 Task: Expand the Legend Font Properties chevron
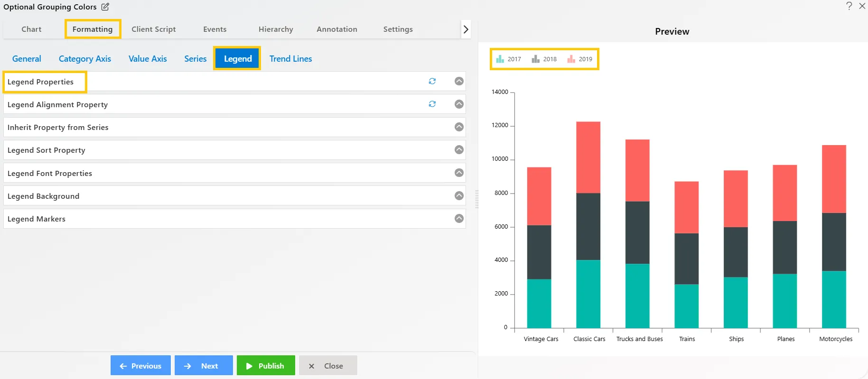pyautogui.click(x=459, y=173)
